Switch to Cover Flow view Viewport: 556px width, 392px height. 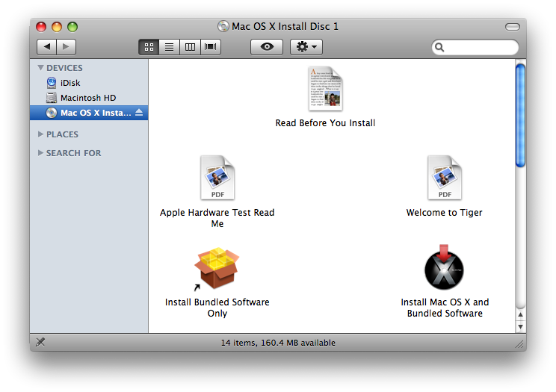pyautogui.click(x=211, y=46)
